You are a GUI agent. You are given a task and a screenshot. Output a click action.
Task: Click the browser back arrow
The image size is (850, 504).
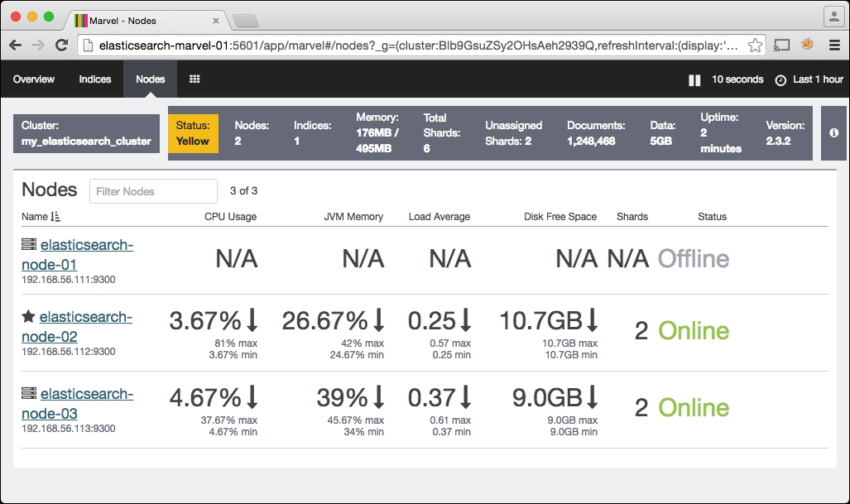click(x=15, y=45)
